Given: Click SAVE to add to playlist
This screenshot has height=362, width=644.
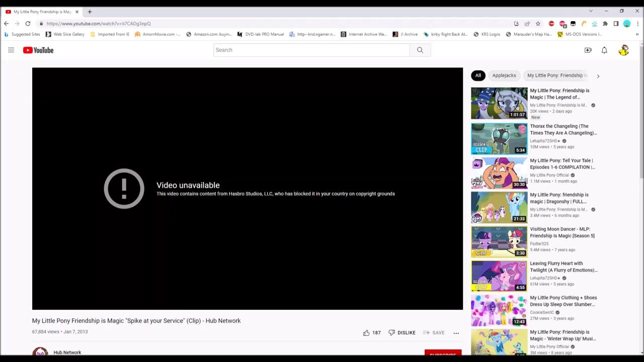Looking at the screenshot, I should point(433,333).
